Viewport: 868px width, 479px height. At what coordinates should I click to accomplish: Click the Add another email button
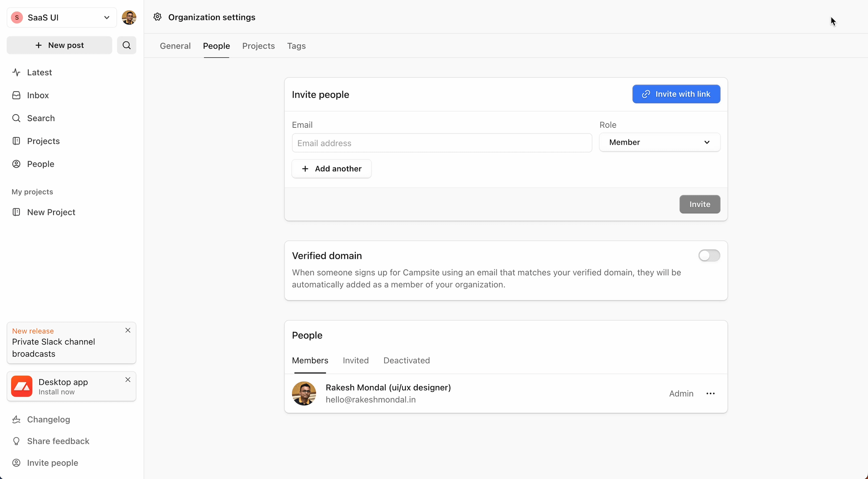coord(331,169)
